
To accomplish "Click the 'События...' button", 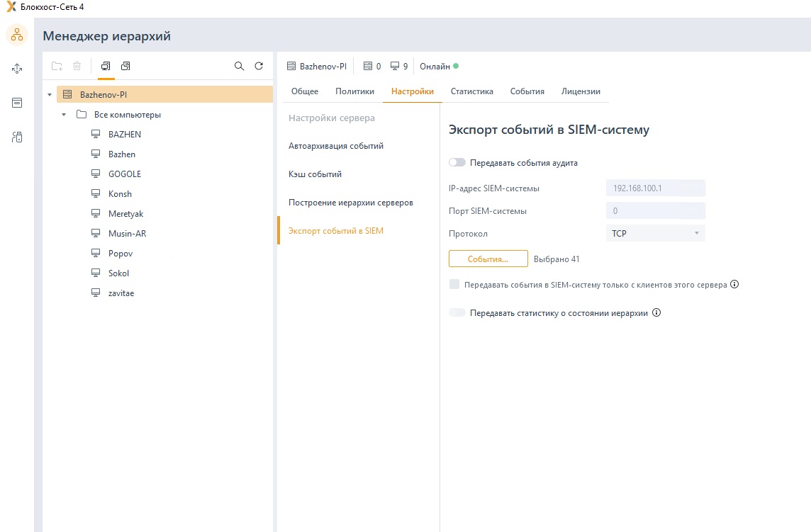I will coord(488,259).
